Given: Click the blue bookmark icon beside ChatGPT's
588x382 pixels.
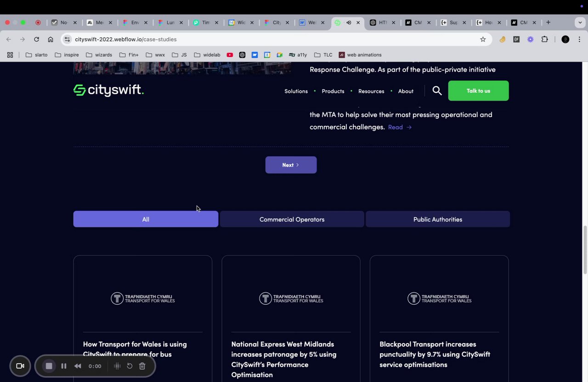Looking at the screenshot, I should [x=254, y=55].
